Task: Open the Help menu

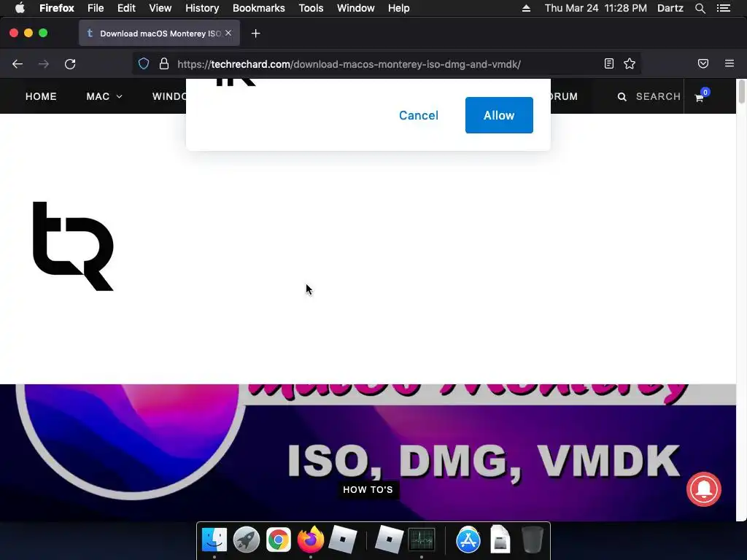Action: click(399, 8)
